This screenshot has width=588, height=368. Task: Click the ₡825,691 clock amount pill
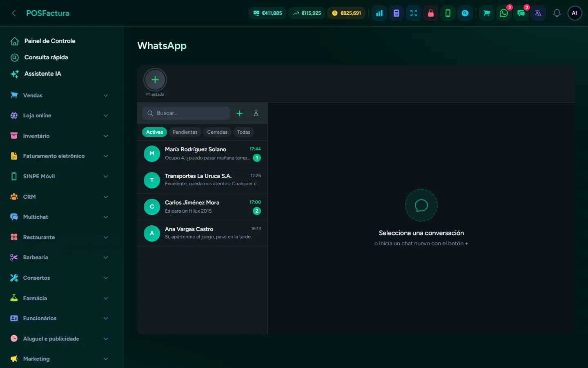(346, 13)
